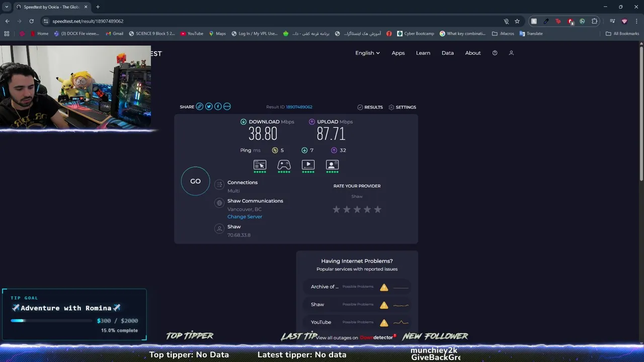Rate provider Shaw three stars
The height and width of the screenshot is (362, 644).
pos(357,209)
